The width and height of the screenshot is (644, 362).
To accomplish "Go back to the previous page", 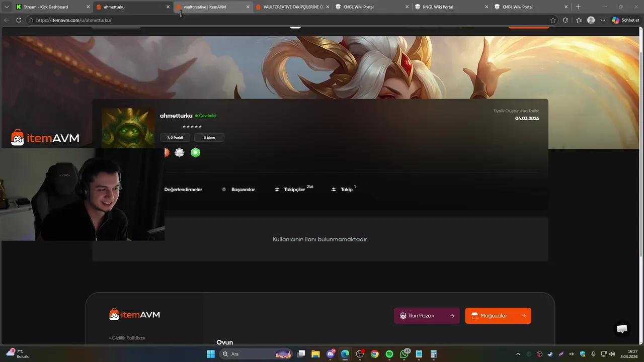I will [x=7, y=20].
